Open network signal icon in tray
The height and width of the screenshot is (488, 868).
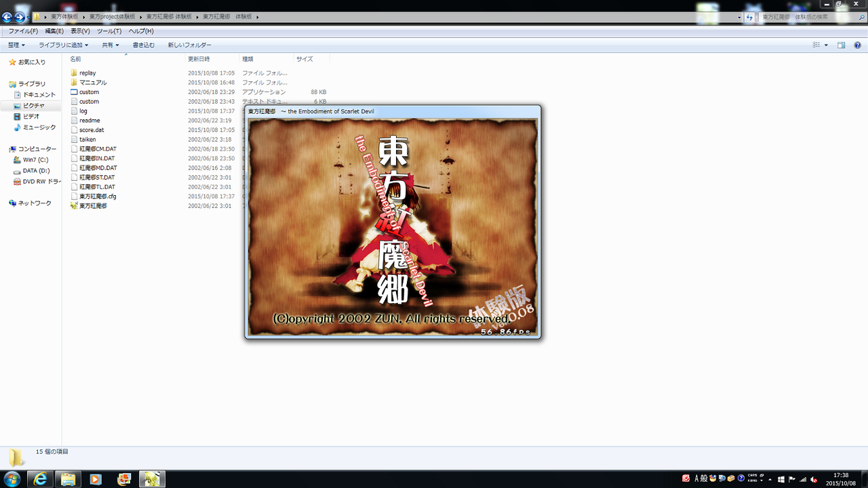[803, 479]
